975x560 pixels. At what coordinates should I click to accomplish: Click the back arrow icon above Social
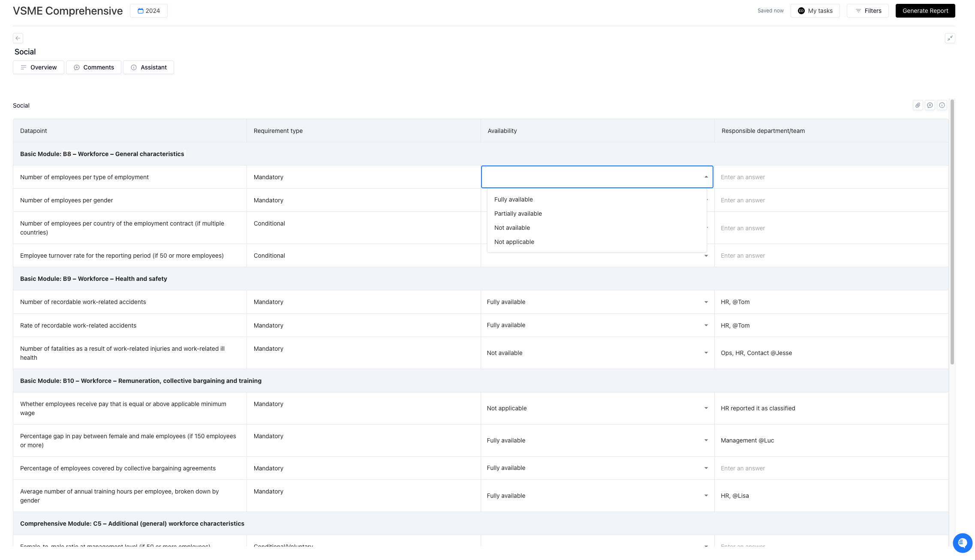click(x=18, y=38)
